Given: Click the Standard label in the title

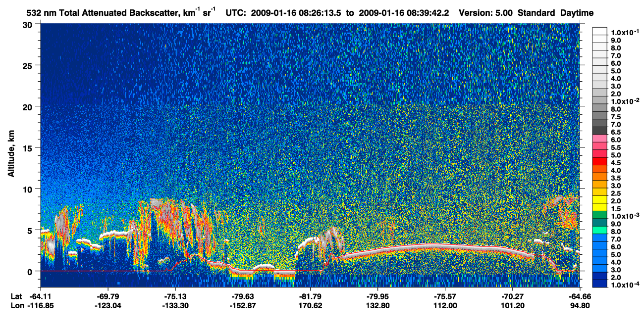Looking at the screenshot, I should 537,13.
